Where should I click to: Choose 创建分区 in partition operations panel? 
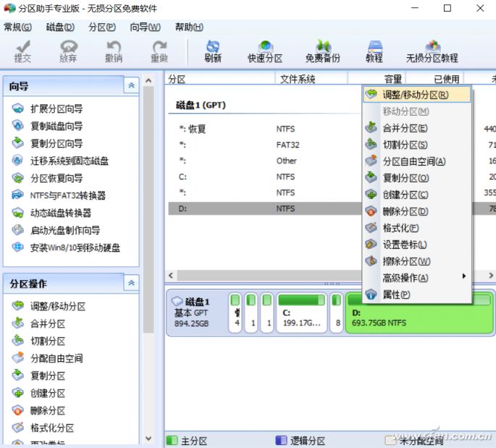coord(38,393)
